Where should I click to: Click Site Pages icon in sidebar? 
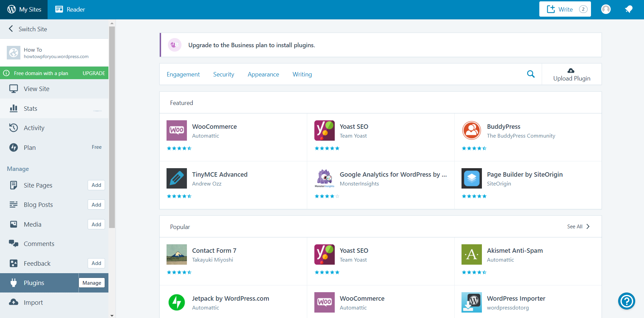point(14,185)
